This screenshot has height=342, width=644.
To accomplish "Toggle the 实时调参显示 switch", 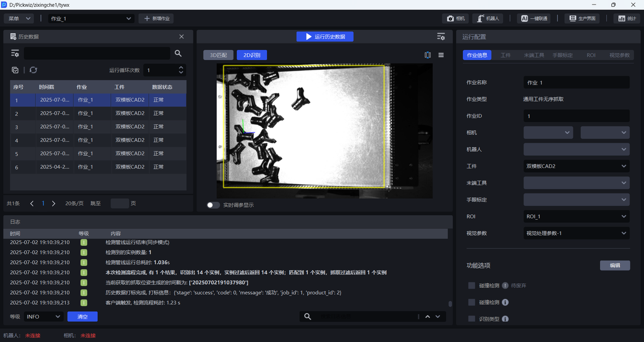I will pyautogui.click(x=213, y=205).
